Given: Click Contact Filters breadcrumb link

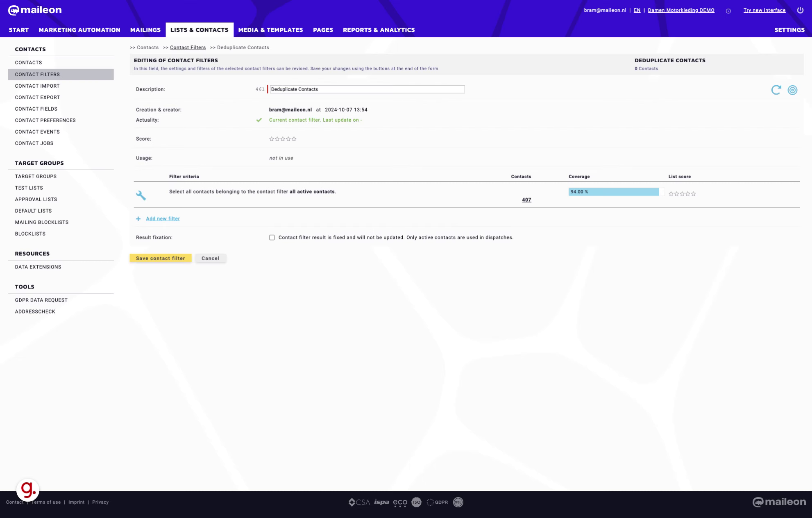Looking at the screenshot, I should [188, 48].
